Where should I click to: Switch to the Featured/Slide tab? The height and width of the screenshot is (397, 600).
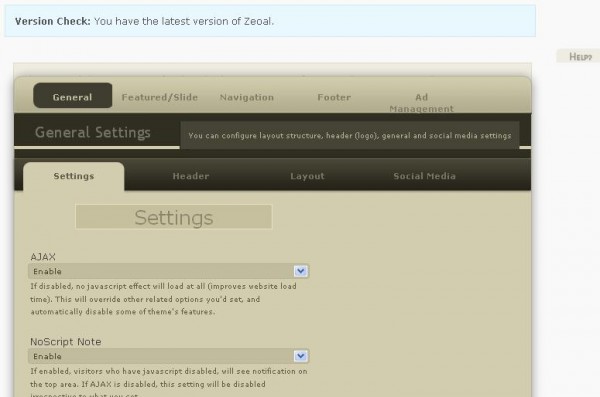click(x=160, y=97)
